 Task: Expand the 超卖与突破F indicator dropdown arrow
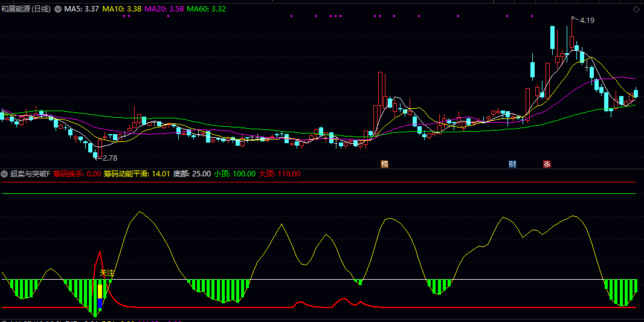5,174
